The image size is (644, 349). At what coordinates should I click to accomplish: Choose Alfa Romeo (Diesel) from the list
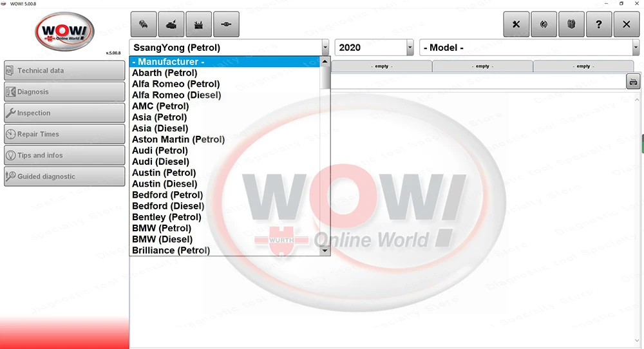click(x=225, y=95)
